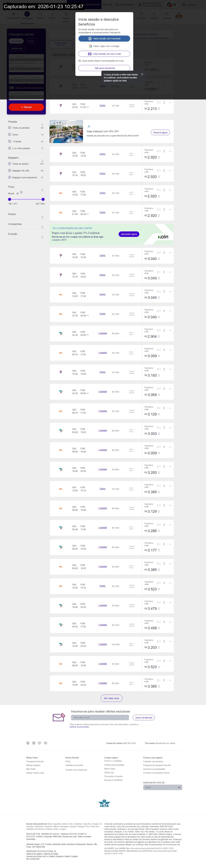This screenshot has height=868, width=206.
Task: Tick the Bagagem de mão filter checkbox
Action: tap(9, 171)
